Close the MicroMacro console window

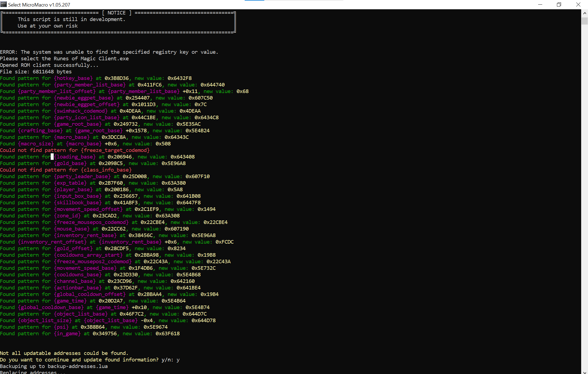[578, 4]
